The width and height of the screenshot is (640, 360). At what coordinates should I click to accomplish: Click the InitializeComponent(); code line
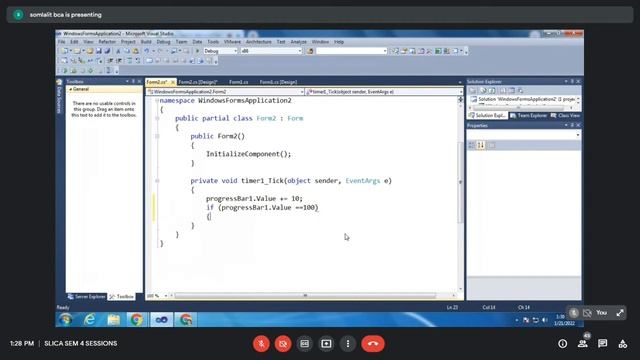click(248, 154)
